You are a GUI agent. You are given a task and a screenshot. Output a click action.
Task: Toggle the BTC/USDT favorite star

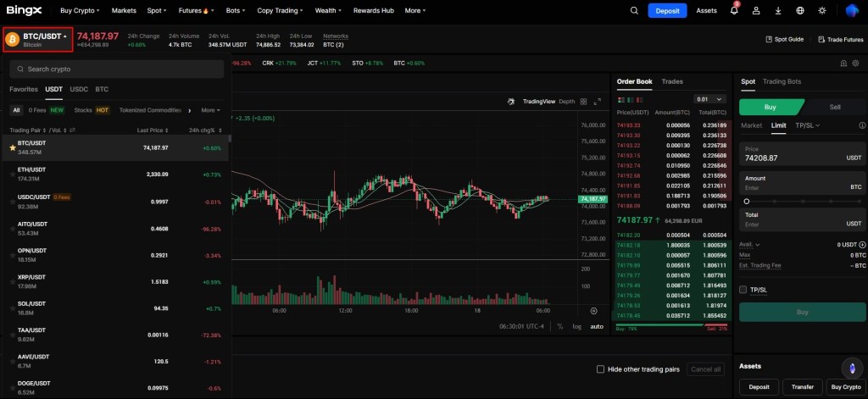(13, 147)
